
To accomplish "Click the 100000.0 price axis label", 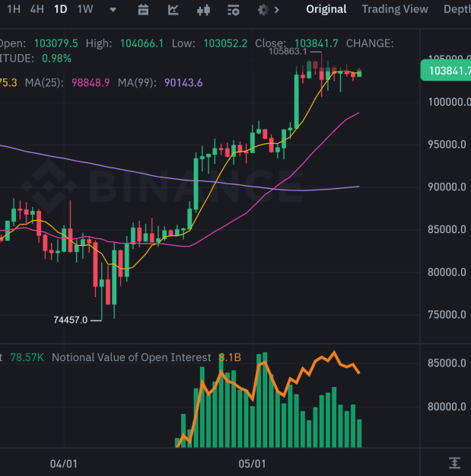I will 449,102.
